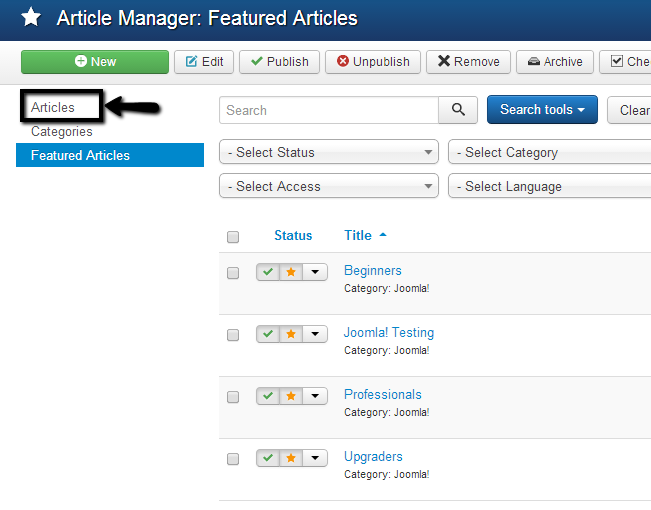Click into the Search text field
This screenshot has height=510, width=651.
(328, 110)
